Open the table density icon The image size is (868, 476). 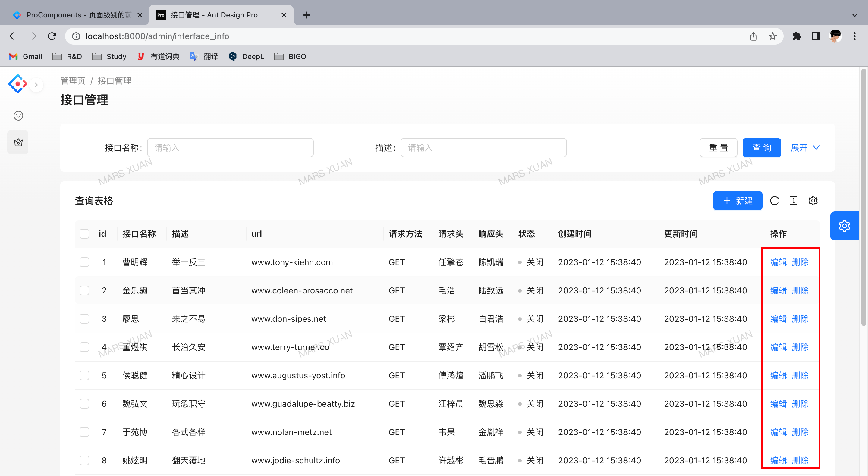tap(794, 201)
